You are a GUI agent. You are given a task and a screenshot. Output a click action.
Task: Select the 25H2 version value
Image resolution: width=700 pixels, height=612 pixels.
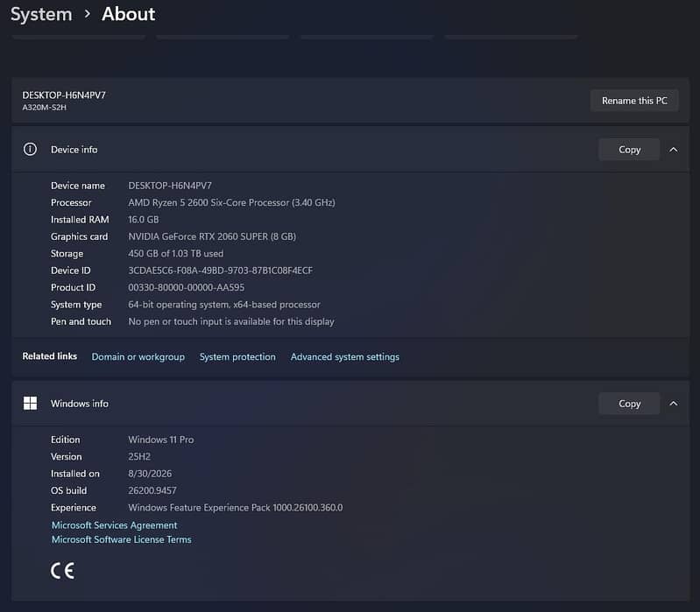139,456
